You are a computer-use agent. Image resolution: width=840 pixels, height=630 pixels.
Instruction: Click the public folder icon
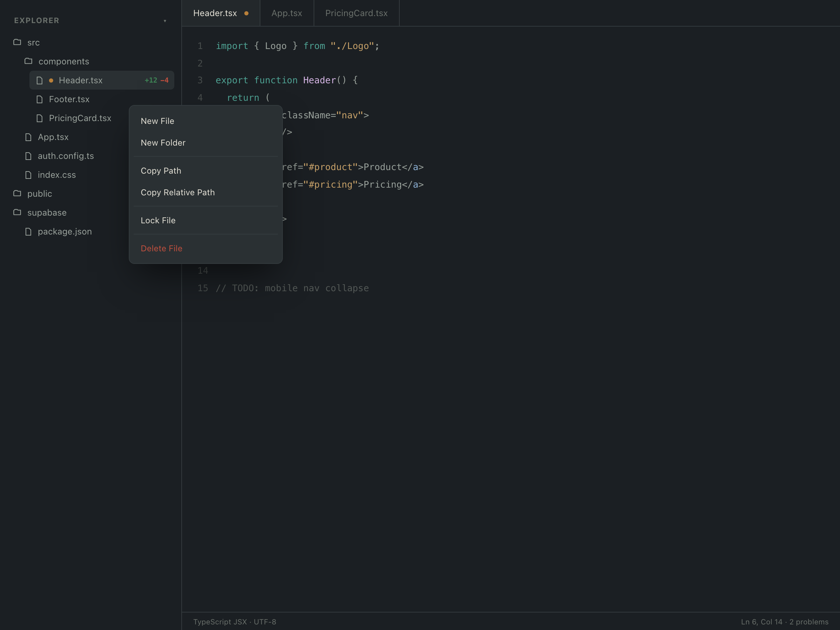pos(17,194)
